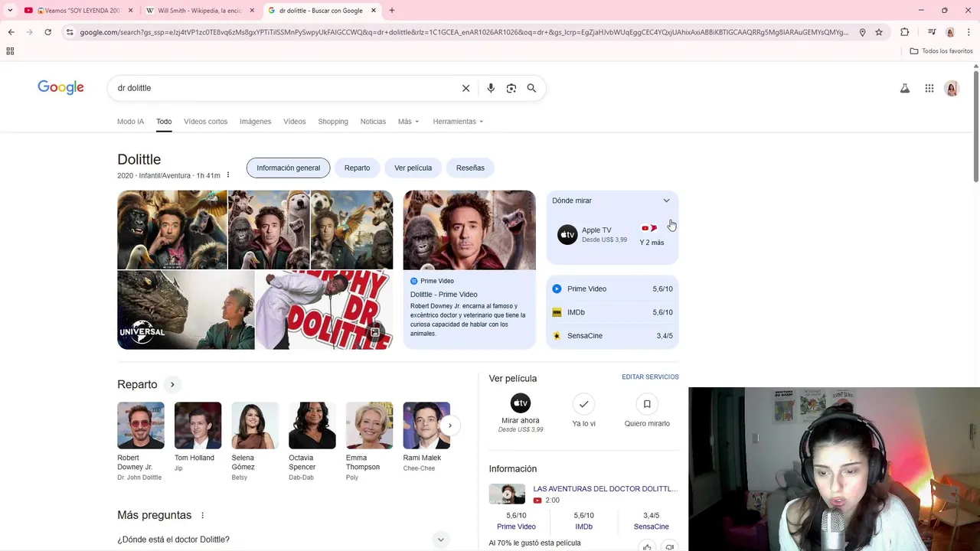Open tab search dropdown in Chrome

pyautogui.click(x=10, y=11)
